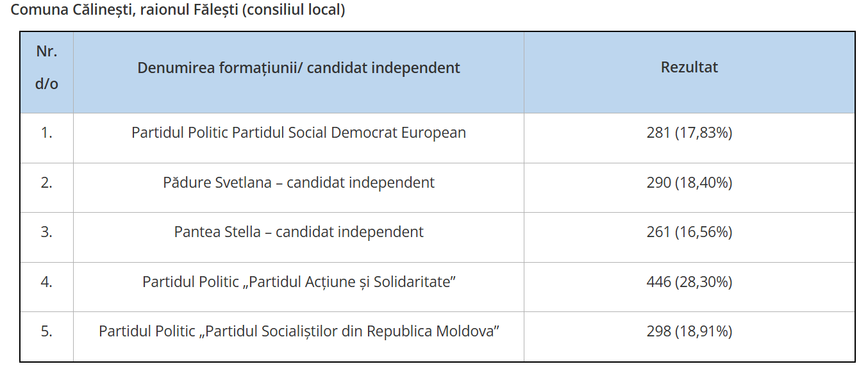This screenshot has width=868, height=371.
Task: Click Partidul Politic Partidul Social Democrat European
Action: point(299,133)
